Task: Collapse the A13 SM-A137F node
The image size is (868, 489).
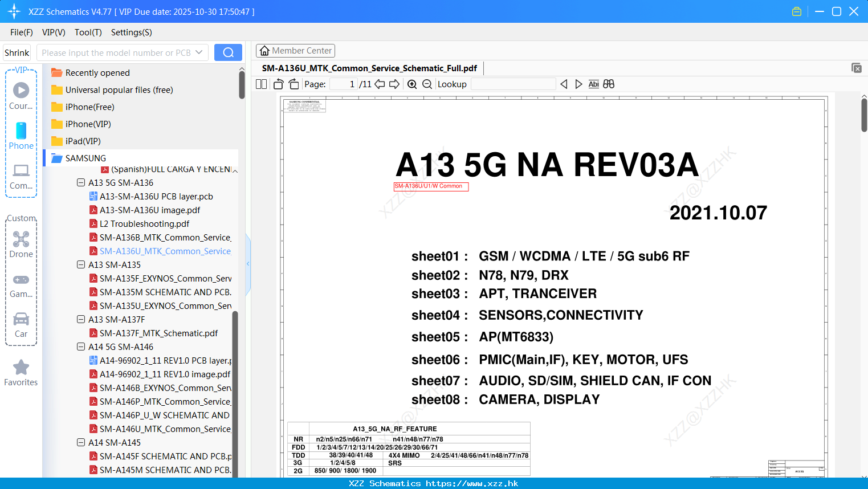Action: point(81,320)
